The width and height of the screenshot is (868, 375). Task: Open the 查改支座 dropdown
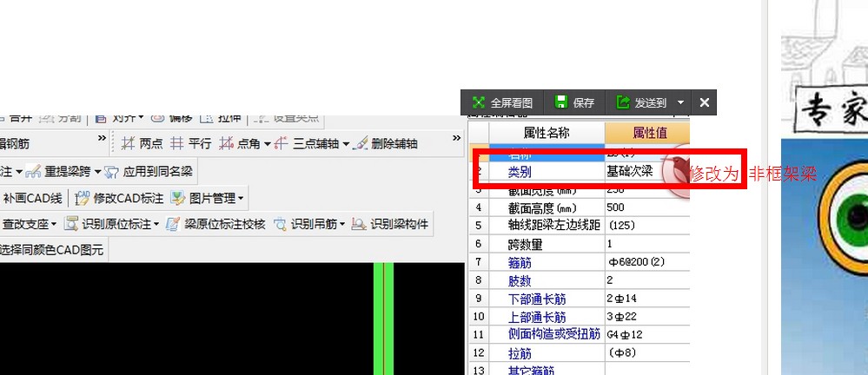click(x=54, y=225)
